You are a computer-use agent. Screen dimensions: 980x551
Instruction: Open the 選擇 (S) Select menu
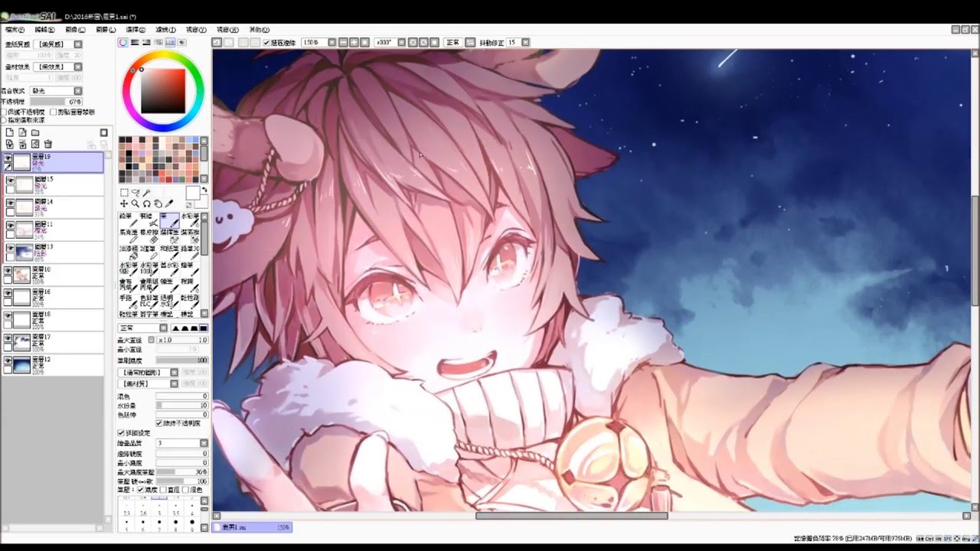click(x=136, y=30)
